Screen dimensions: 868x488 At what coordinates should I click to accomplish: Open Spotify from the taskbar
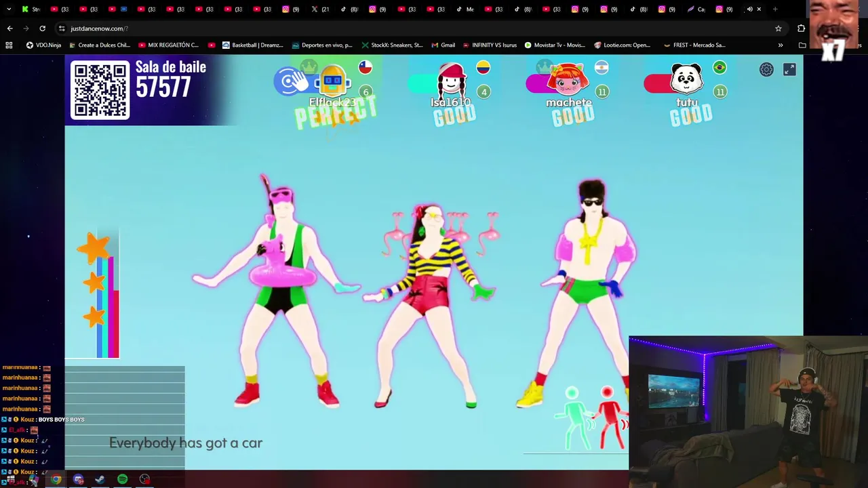(122, 479)
